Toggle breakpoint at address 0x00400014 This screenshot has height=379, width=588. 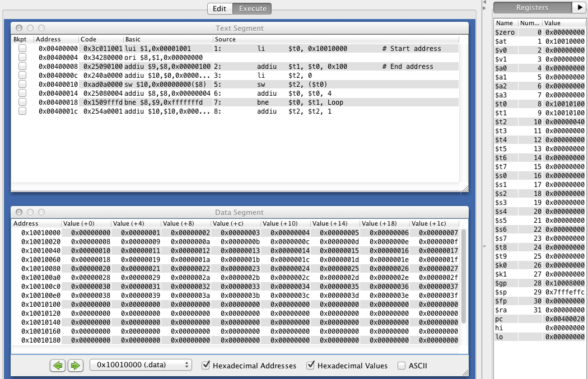click(x=22, y=93)
